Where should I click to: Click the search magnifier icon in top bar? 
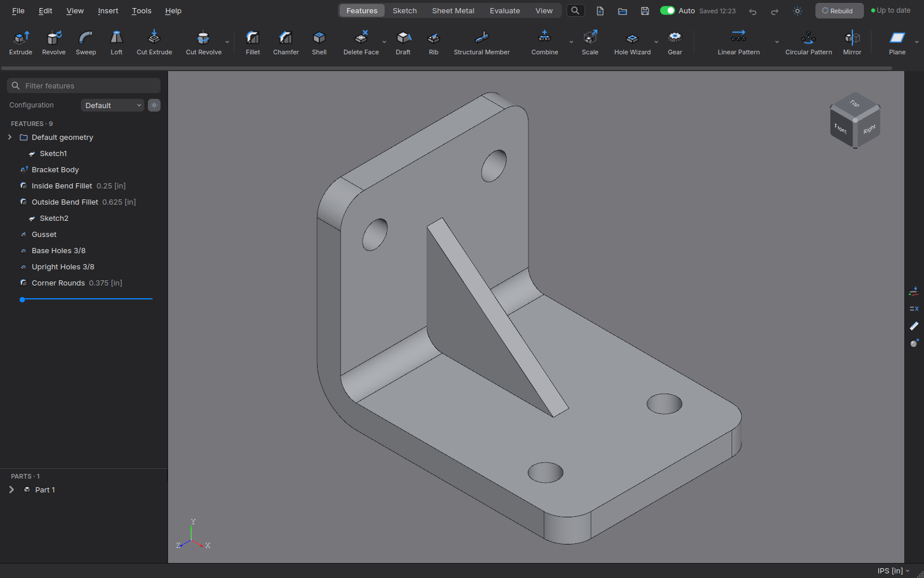point(575,10)
